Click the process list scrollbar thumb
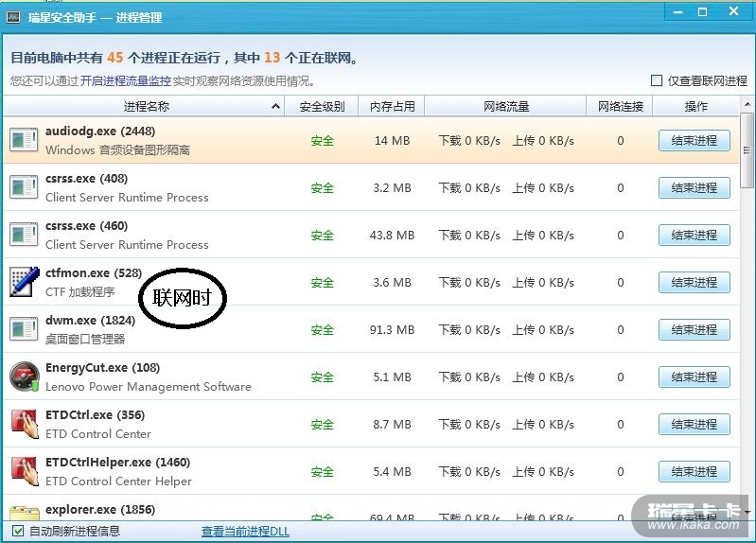 [747, 150]
